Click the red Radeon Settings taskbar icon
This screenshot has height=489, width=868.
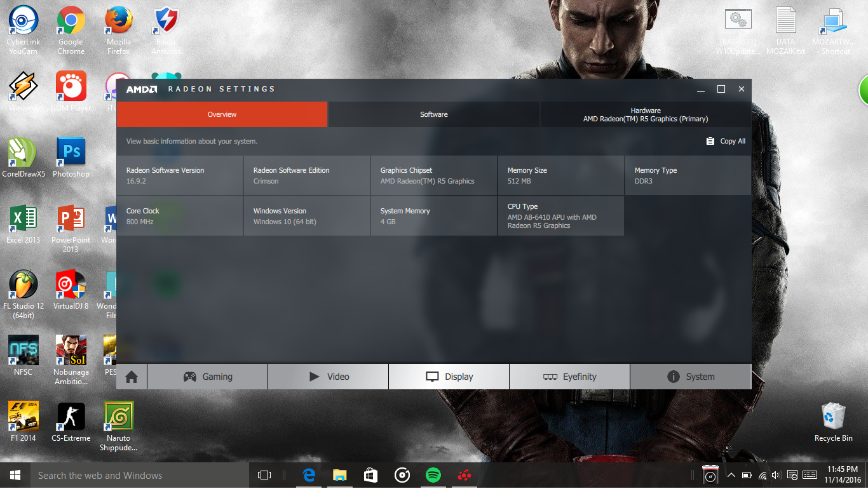click(465, 475)
